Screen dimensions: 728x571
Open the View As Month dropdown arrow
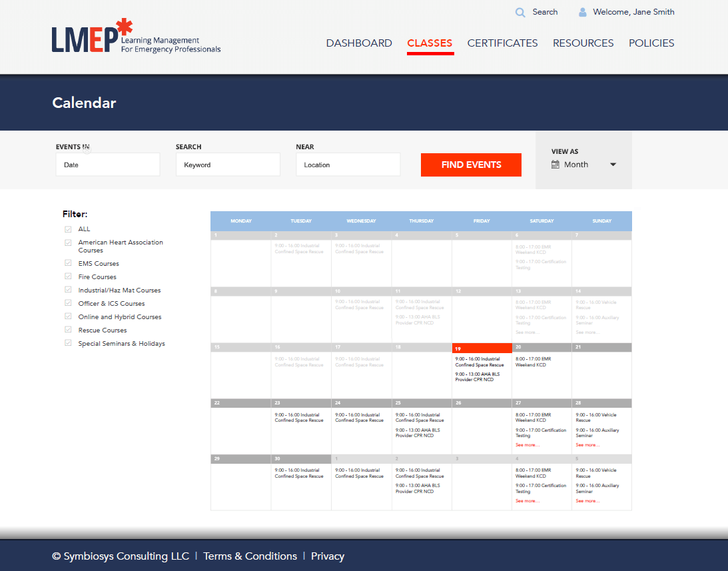[613, 165]
